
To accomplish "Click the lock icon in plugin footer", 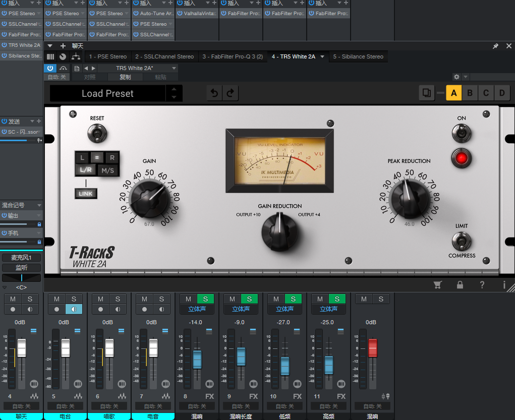I will coord(460,285).
